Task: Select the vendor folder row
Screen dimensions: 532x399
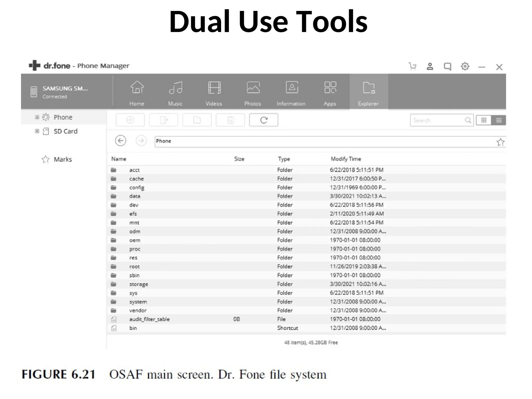Action: [x=307, y=310]
